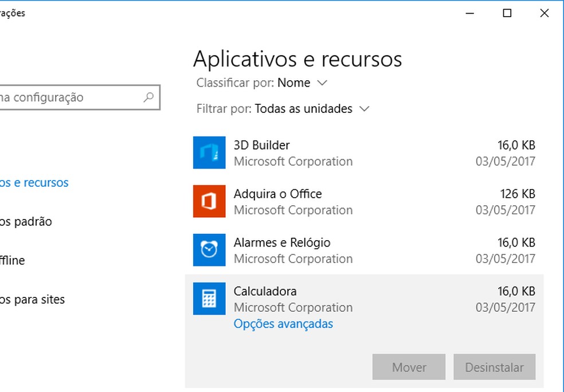
Task: Go to the 'ffline' sidebar item
Action: tap(13, 260)
